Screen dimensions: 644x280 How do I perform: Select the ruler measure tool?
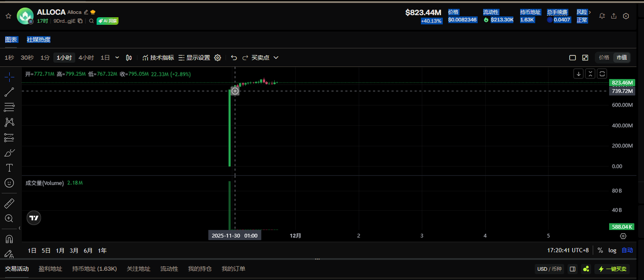[9, 203]
